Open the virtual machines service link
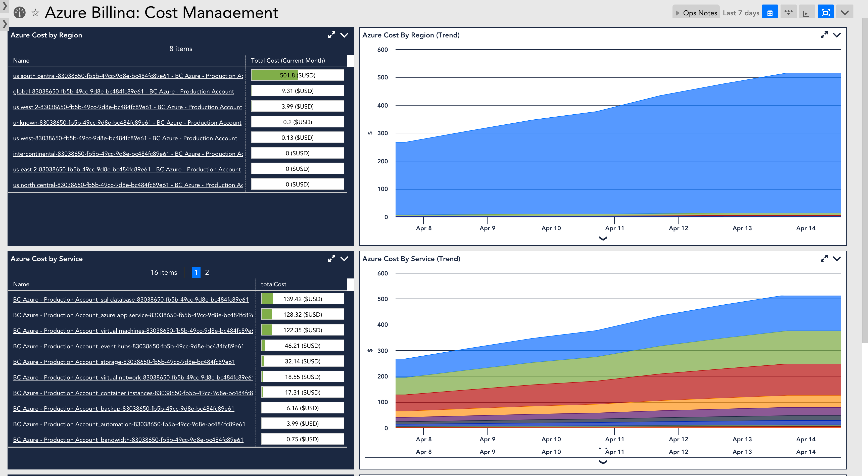This screenshot has width=868, height=476. (x=133, y=330)
